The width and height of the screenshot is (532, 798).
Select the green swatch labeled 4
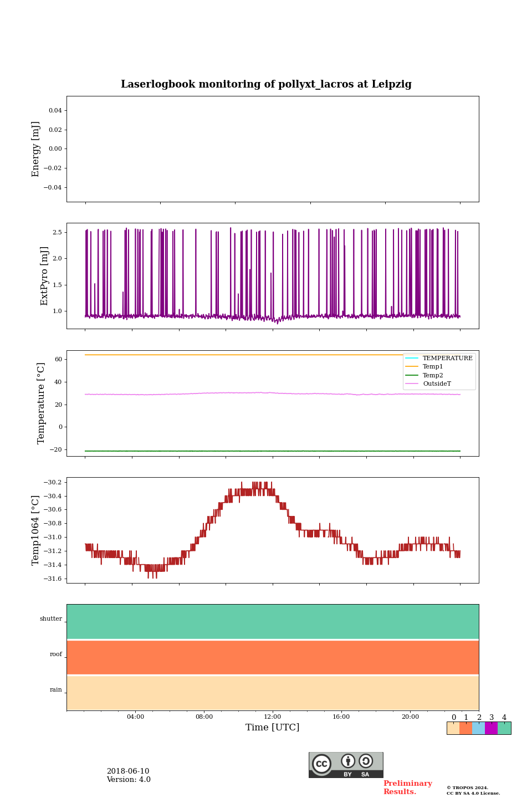[x=504, y=728]
